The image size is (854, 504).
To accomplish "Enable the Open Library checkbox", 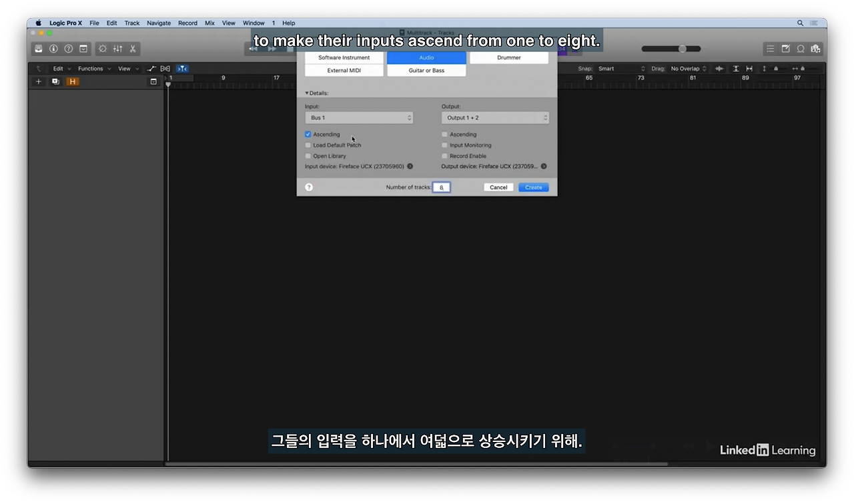I will [308, 156].
